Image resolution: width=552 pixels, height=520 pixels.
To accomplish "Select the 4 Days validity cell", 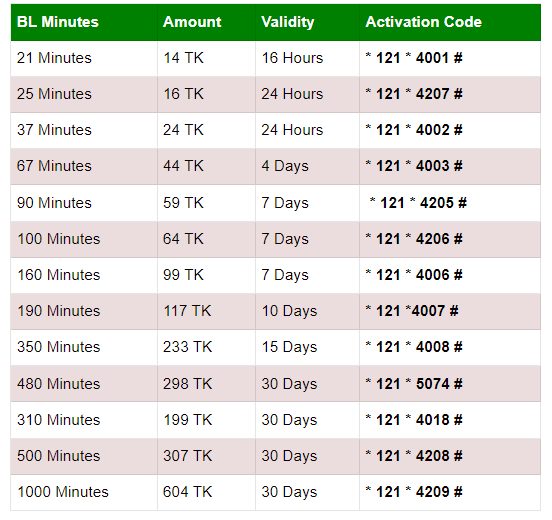I will [307, 166].
